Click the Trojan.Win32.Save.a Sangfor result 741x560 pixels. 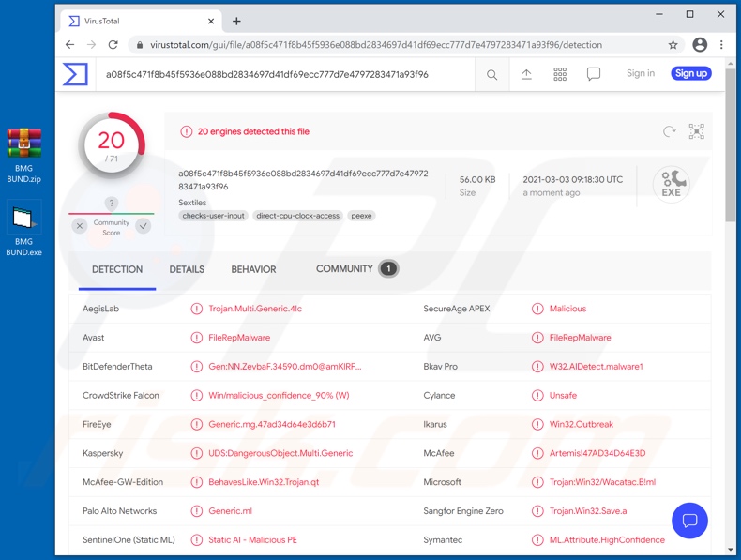coord(588,511)
